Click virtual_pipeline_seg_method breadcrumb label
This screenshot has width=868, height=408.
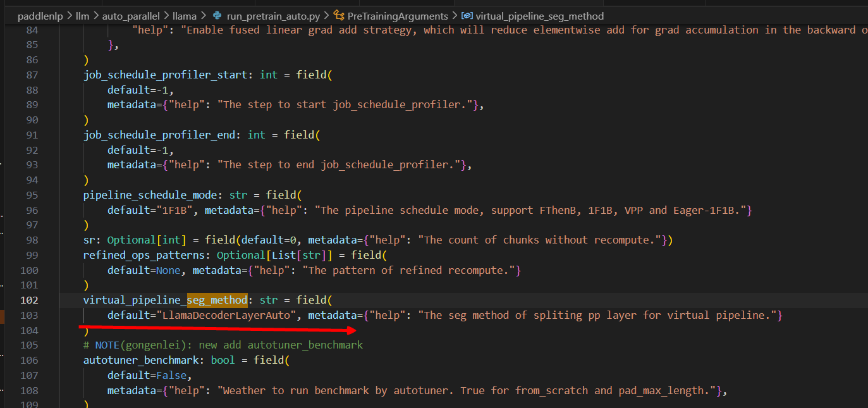point(539,16)
